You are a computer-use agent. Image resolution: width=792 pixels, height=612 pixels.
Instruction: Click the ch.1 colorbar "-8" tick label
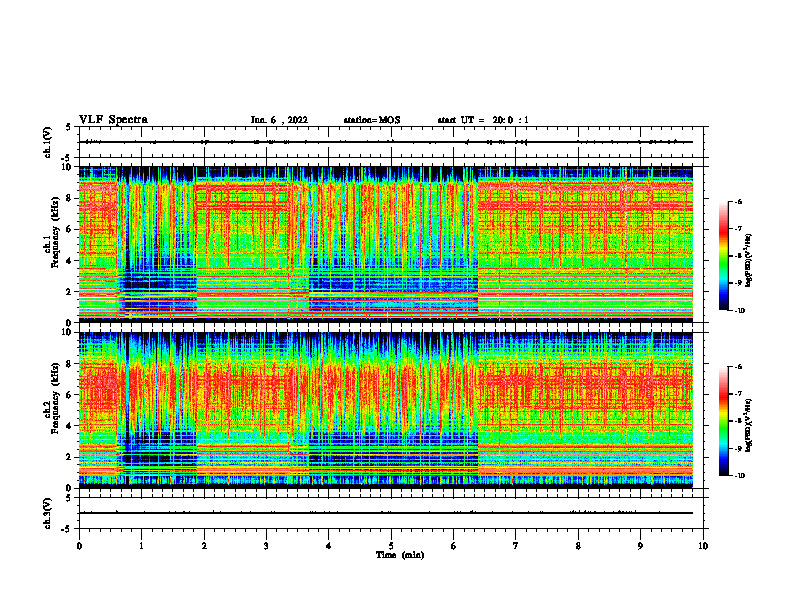[x=738, y=256]
